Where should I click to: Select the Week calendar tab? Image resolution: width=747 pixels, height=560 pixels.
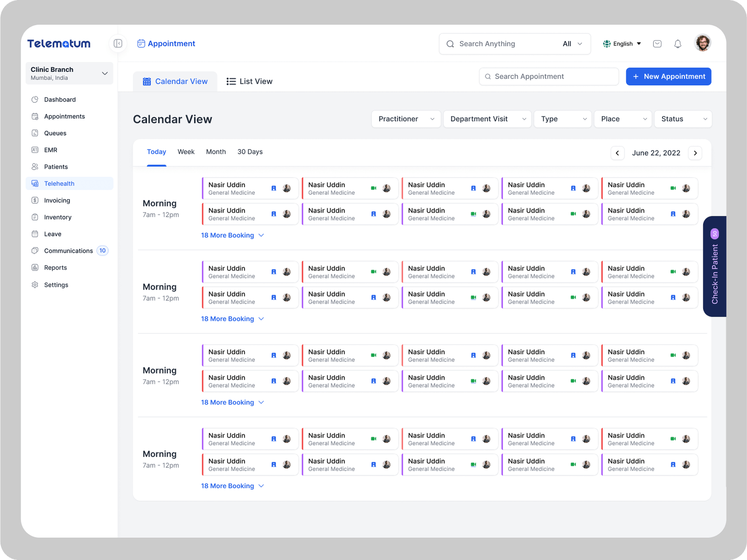pyautogui.click(x=186, y=152)
